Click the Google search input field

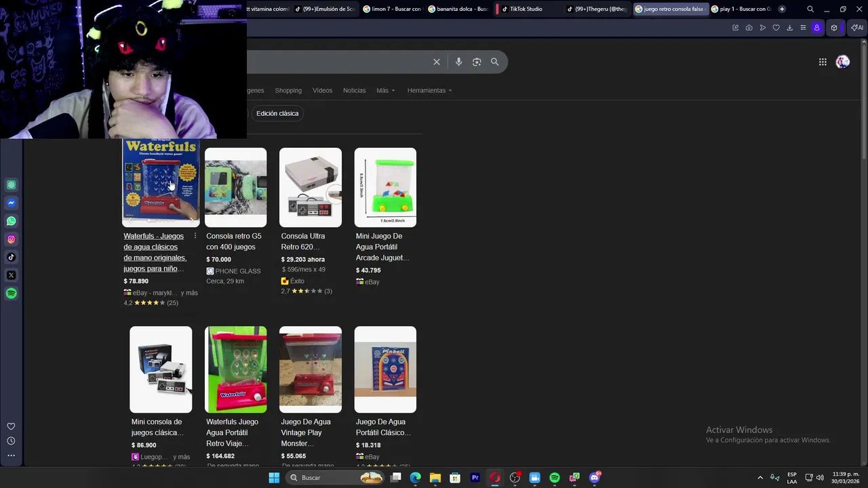coord(337,62)
